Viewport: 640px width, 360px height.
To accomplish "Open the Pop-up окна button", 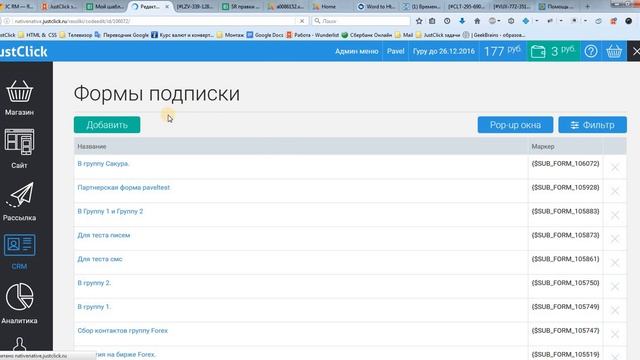I will (x=515, y=125).
